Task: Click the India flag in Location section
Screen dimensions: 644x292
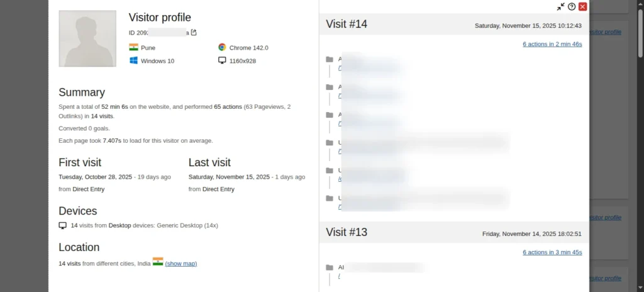Action: pyautogui.click(x=158, y=261)
